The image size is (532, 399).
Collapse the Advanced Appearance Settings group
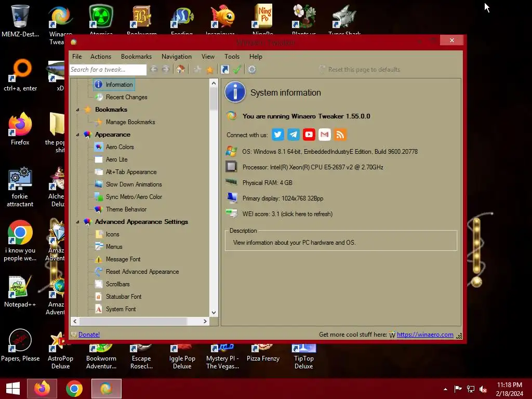click(x=78, y=222)
